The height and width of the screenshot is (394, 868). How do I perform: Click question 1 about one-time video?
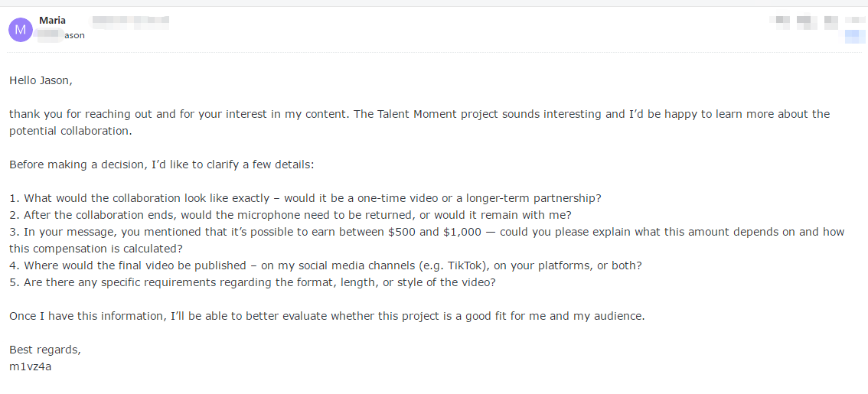click(291, 198)
